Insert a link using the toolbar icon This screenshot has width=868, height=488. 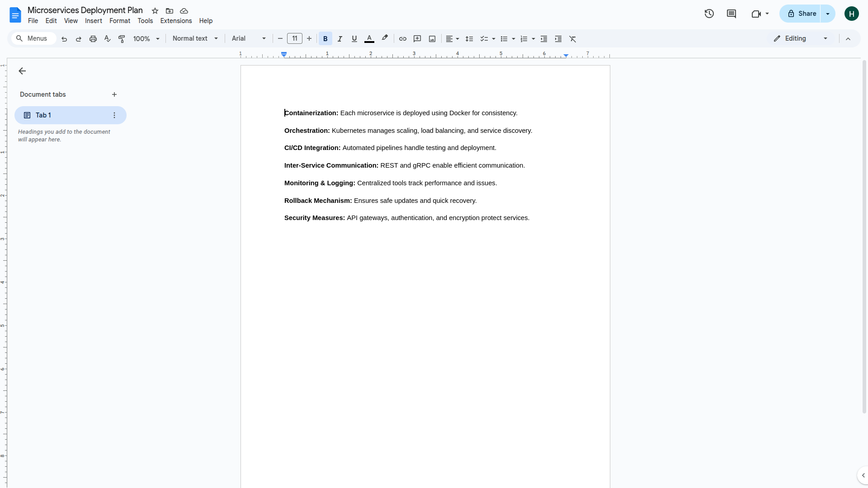point(402,39)
